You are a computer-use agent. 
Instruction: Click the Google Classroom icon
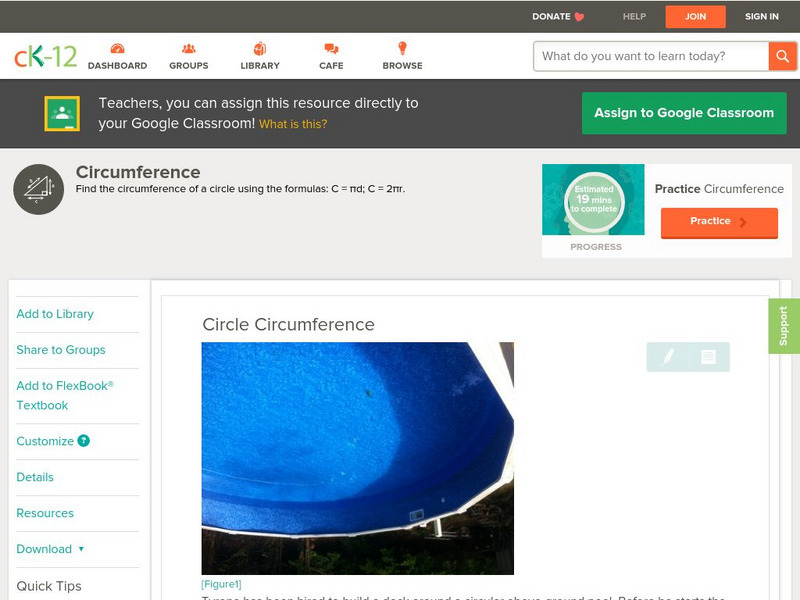tap(62, 113)
